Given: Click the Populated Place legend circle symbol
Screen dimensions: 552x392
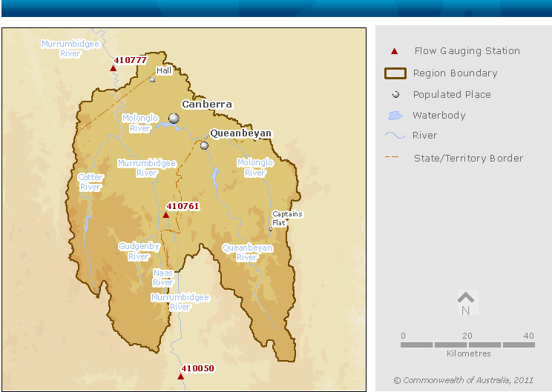Looking at the screenshot, I should [395, 94].
